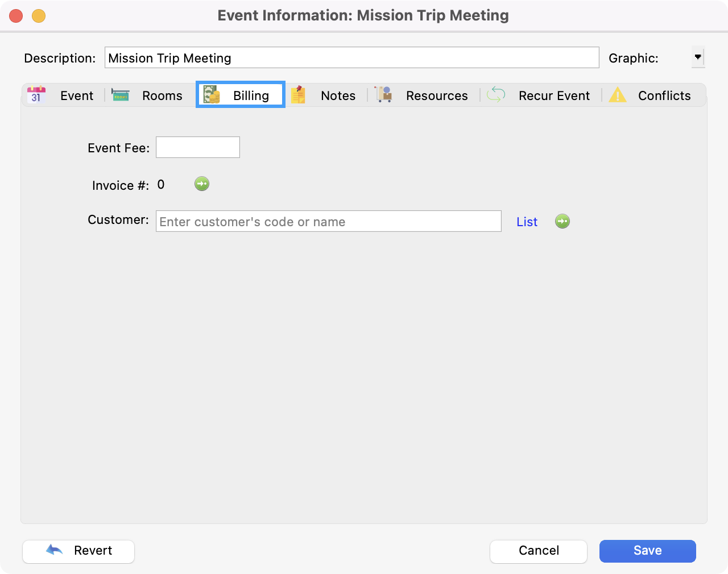
Task: Minimize the window with the yellow button
Action: [39, 16]
